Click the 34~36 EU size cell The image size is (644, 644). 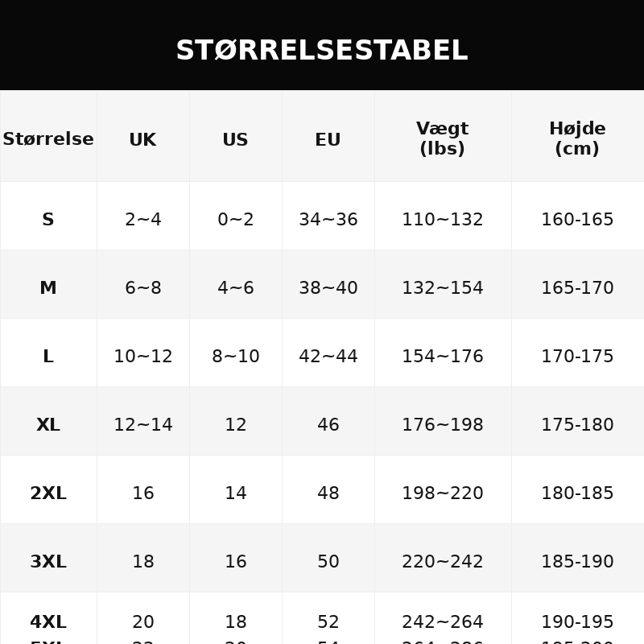pyautogui.click(x=328, y=219)
